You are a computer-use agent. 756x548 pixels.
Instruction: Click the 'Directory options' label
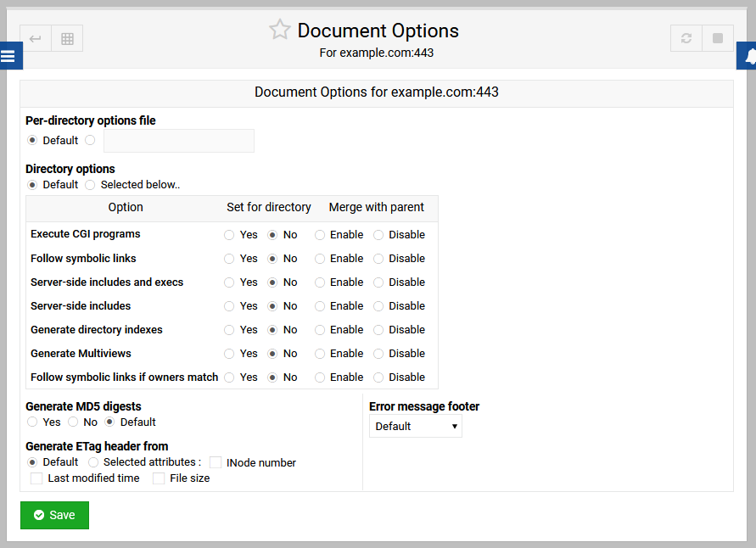70,169
